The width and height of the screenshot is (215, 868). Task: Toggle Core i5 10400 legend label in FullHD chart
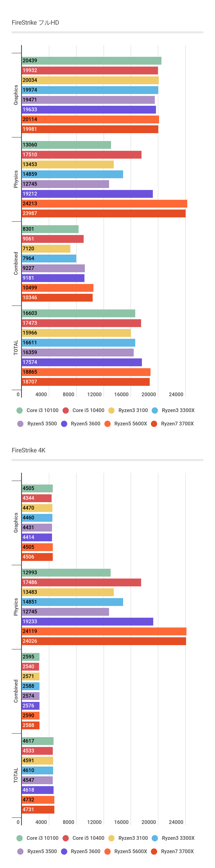click(88, 410)
